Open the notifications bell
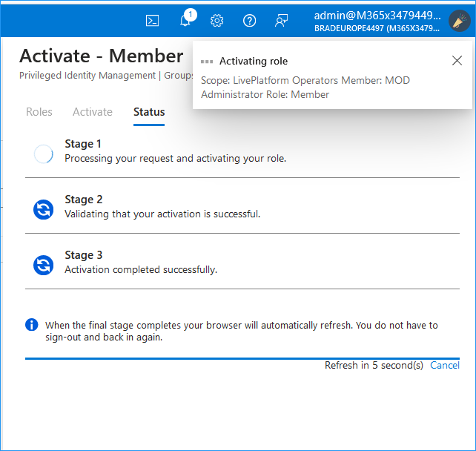The width and height of the screenshot is (476, 451). [x=185, y=20]
